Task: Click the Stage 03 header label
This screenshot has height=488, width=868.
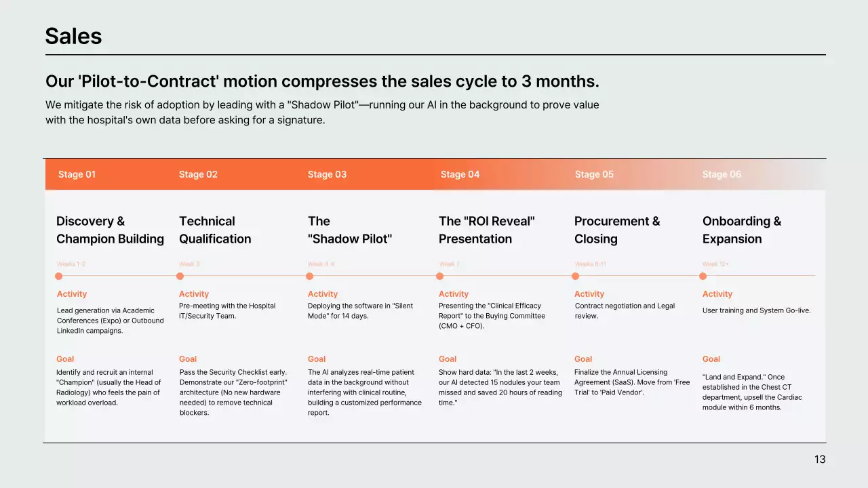Action: click(x=327, y=174)
